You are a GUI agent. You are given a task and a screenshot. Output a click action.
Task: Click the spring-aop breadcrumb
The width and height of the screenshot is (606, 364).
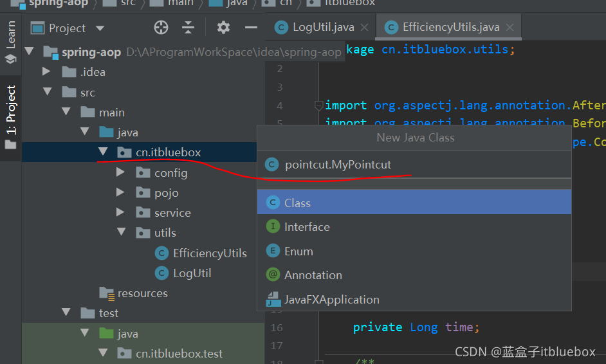[59, 3]
